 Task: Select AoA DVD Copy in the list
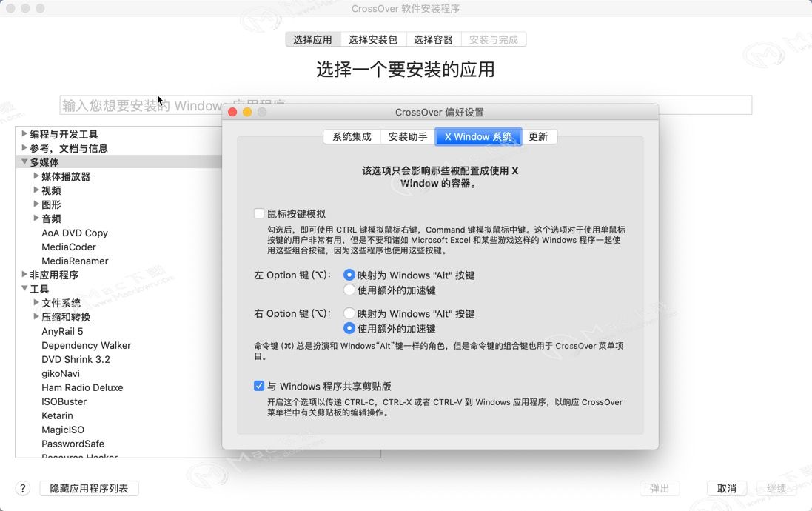pos(75,233)
